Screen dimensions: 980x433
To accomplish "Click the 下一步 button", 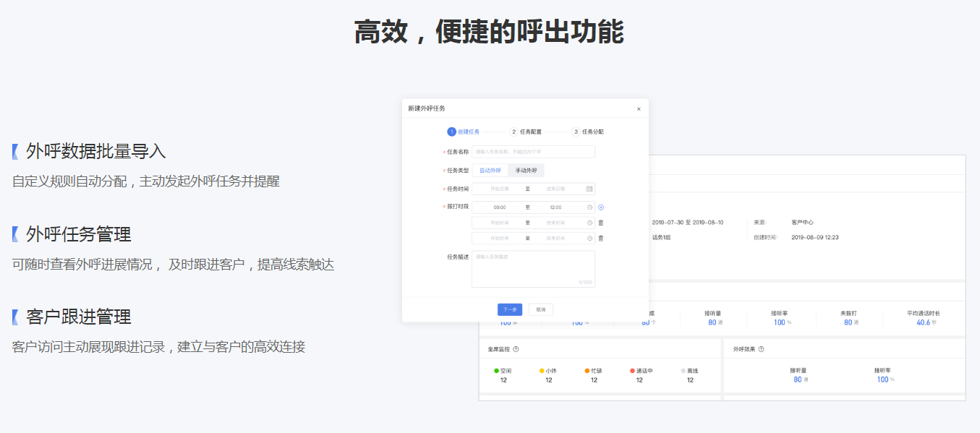I will click(x=510, y=309).
